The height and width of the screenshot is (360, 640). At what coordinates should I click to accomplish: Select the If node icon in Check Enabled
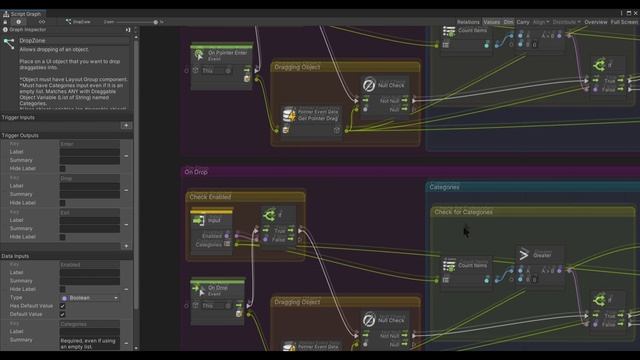(269, 215)
